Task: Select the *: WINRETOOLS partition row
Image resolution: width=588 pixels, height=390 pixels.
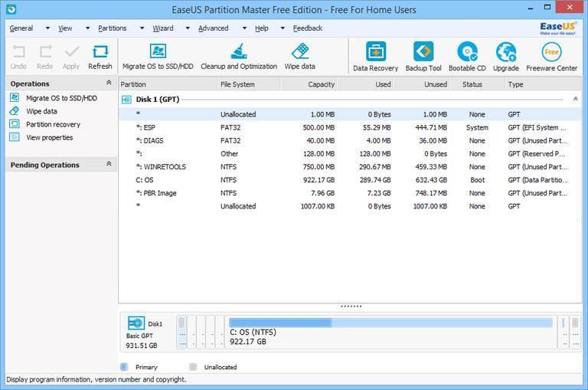Action: click(350, 167)
